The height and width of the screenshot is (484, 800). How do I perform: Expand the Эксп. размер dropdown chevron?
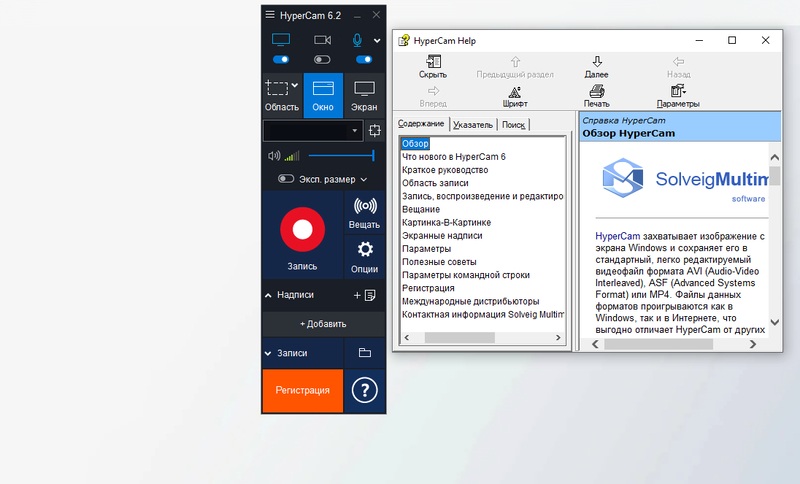coord(364,180)
